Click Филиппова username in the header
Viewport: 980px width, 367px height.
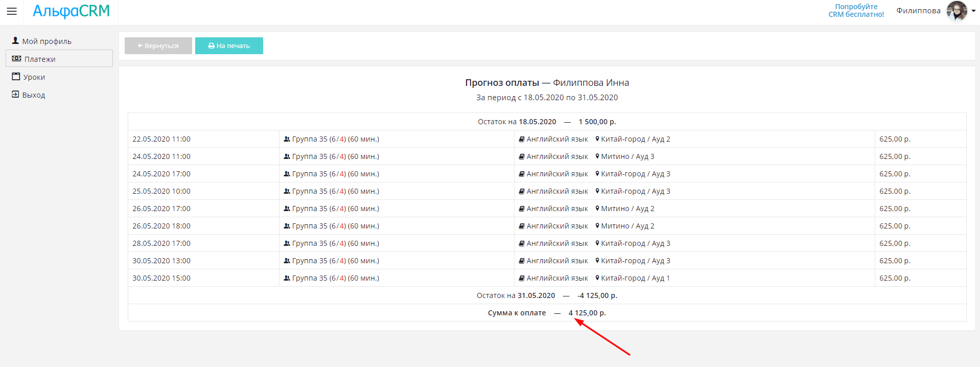(918, 11)
